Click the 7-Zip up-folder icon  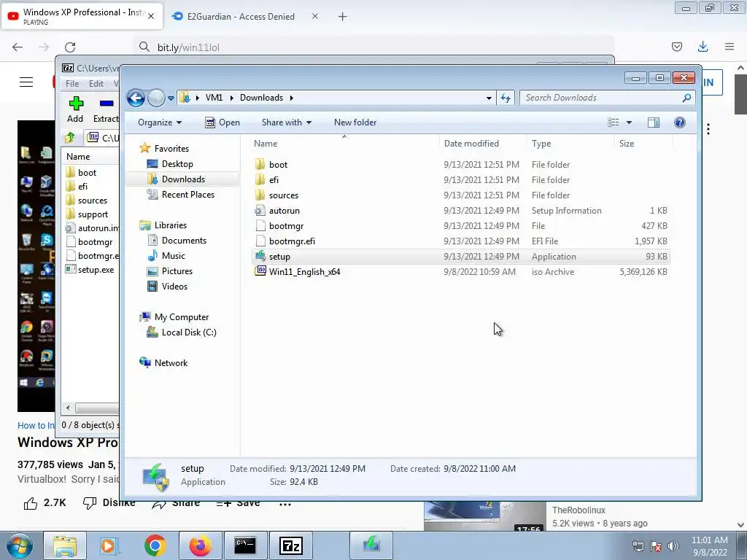coord(70,138)
